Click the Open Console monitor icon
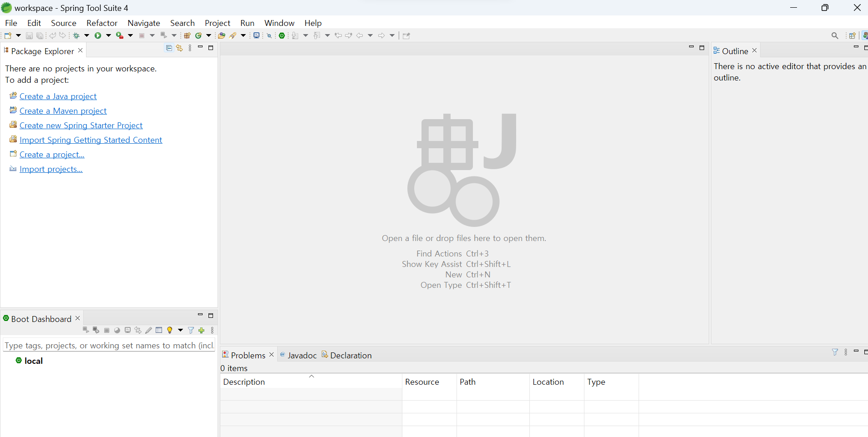This screenshot has height=437, width=868. (257, 35)
